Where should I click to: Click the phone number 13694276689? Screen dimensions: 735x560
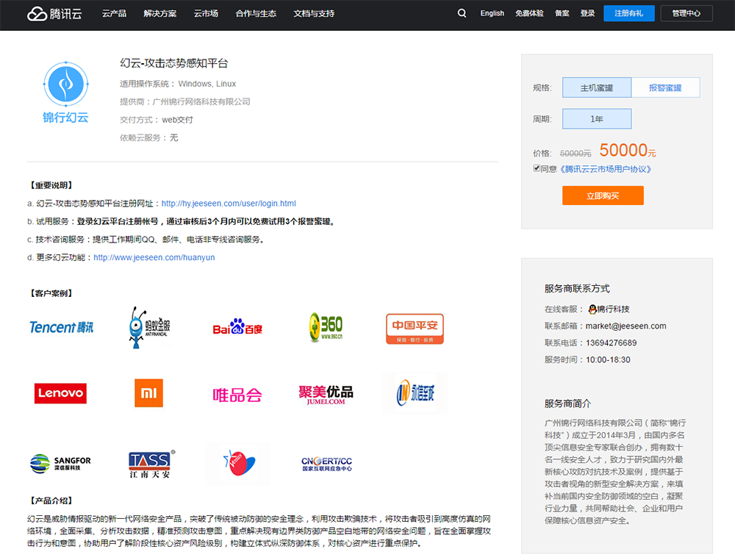612,342
